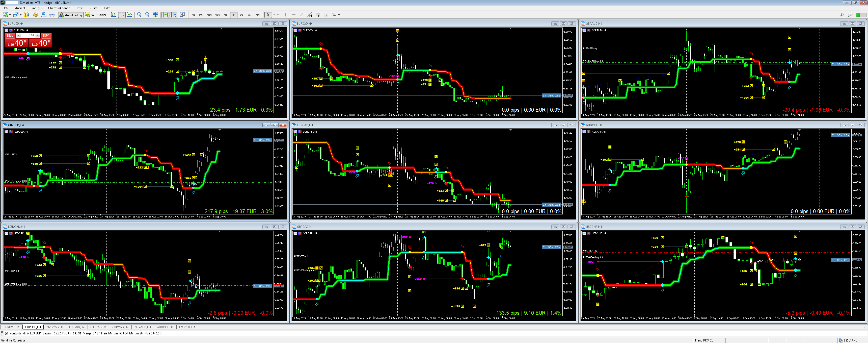Open the cloud VPS hosting icon
This screenshot has height=343, width=868.
click(x=44, y=15)
